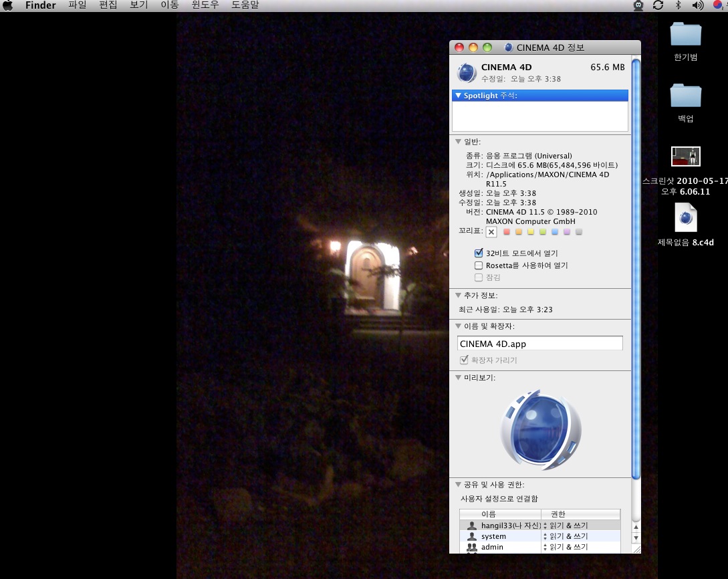Click the 65.6 MB size text
Screen dimensions: 728x579
(x=607, y=68)
